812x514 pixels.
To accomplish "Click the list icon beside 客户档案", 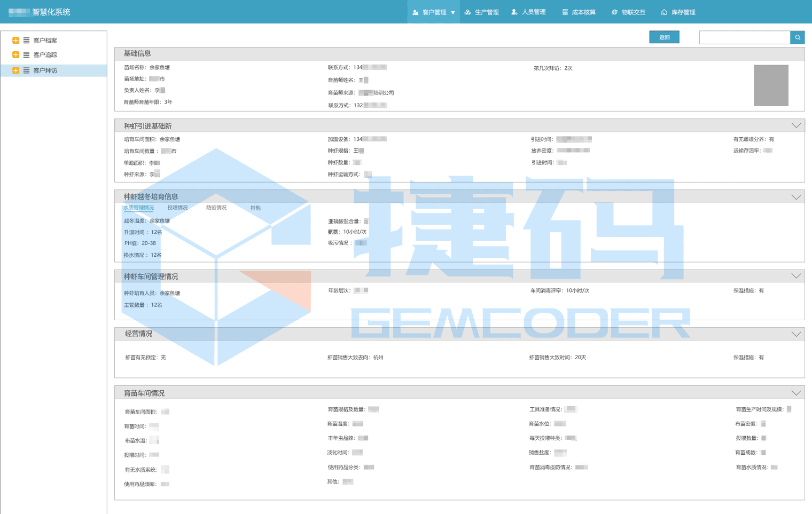I will 26,41.
